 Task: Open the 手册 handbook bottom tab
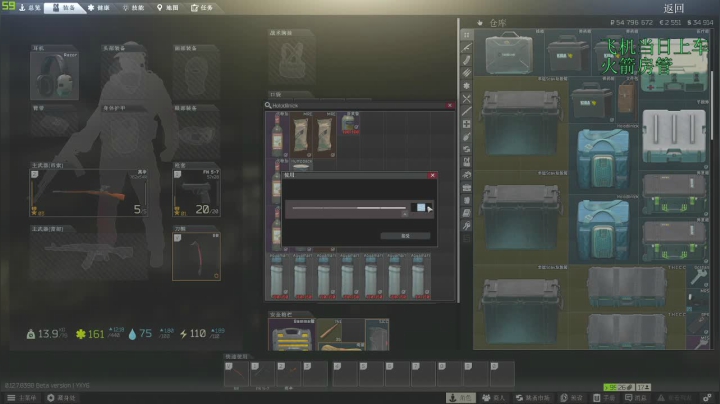tap(604, 398)
